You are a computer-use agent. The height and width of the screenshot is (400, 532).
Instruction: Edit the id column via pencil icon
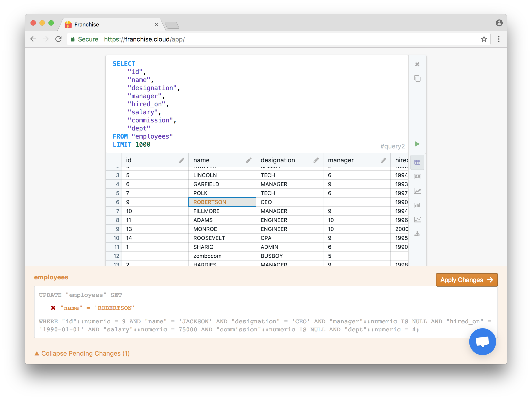(182, 160)
